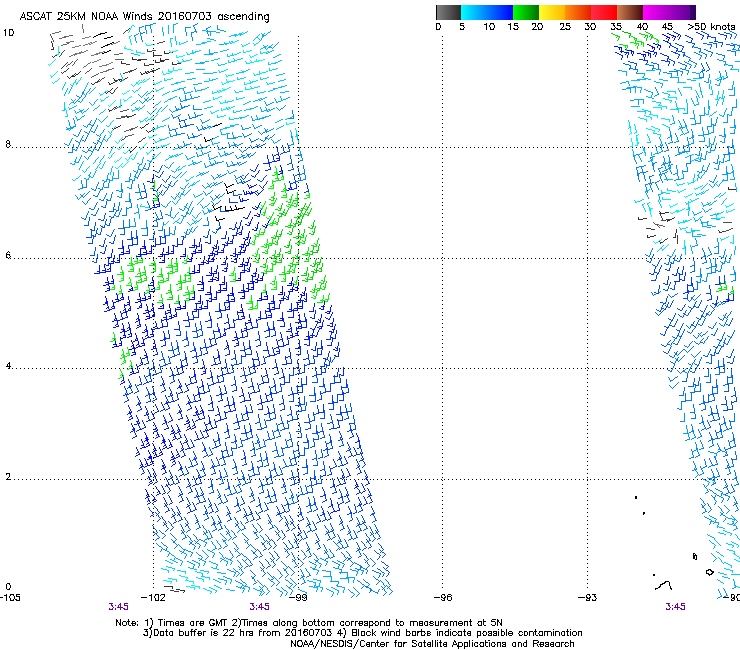Click the green 15-20 knots color segment
The height and width of the screenshot is (650, 740).
(526, 12)
